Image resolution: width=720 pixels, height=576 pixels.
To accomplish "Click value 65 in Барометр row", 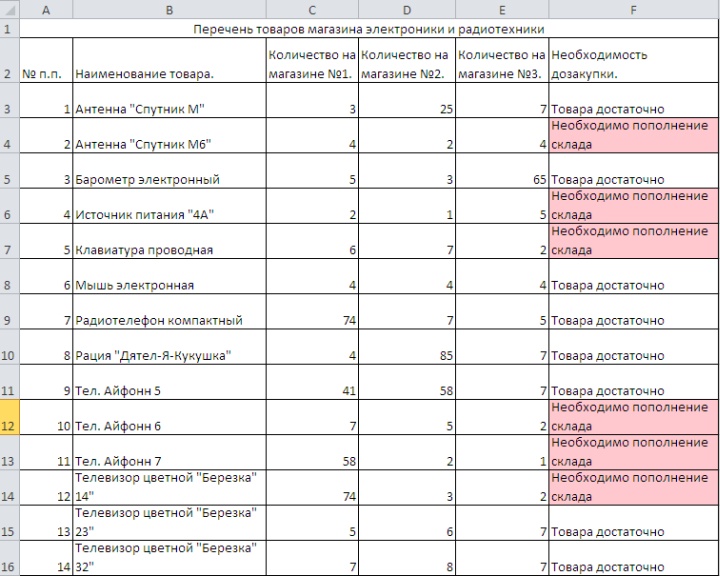I will click(502, 171).
